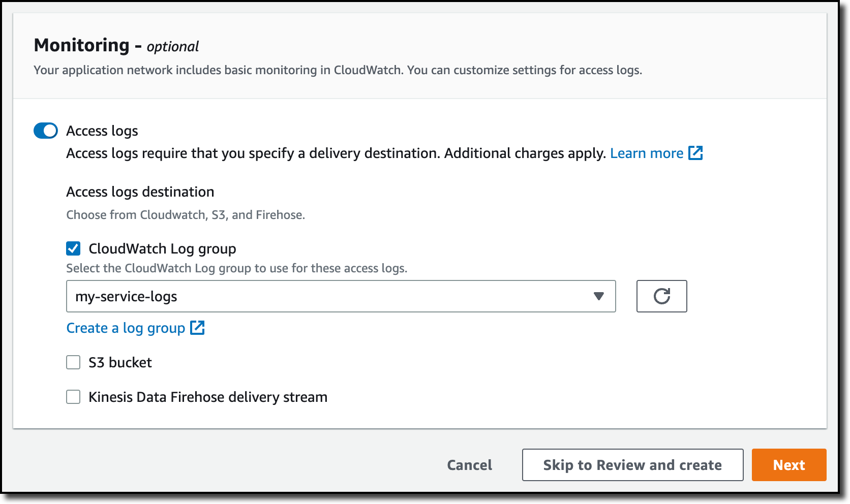
Task: Open the my-service-logs log group dropdown
Action: coord(341,296)
